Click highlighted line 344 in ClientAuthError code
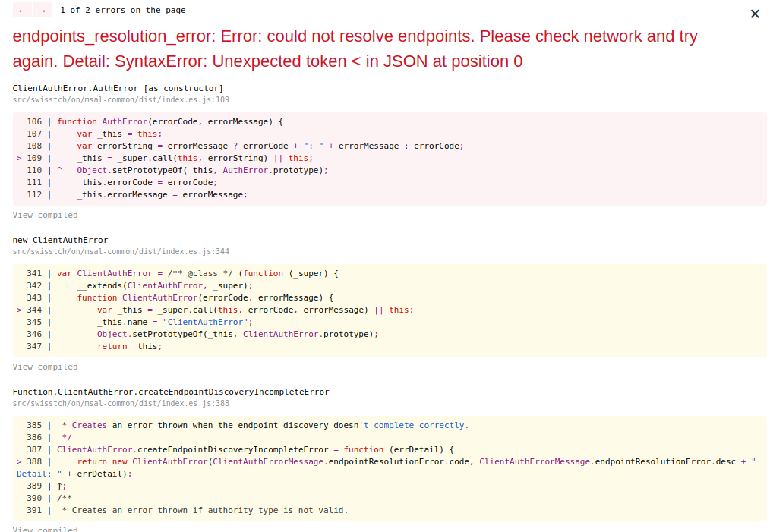This screenshot has height=532, width=770. click(255, 310)
